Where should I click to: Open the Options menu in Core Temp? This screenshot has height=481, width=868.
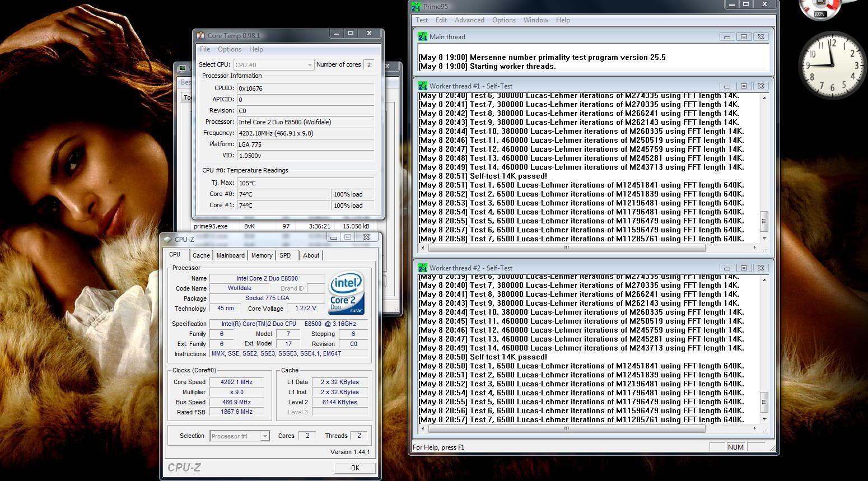click(x=230, y=49)
